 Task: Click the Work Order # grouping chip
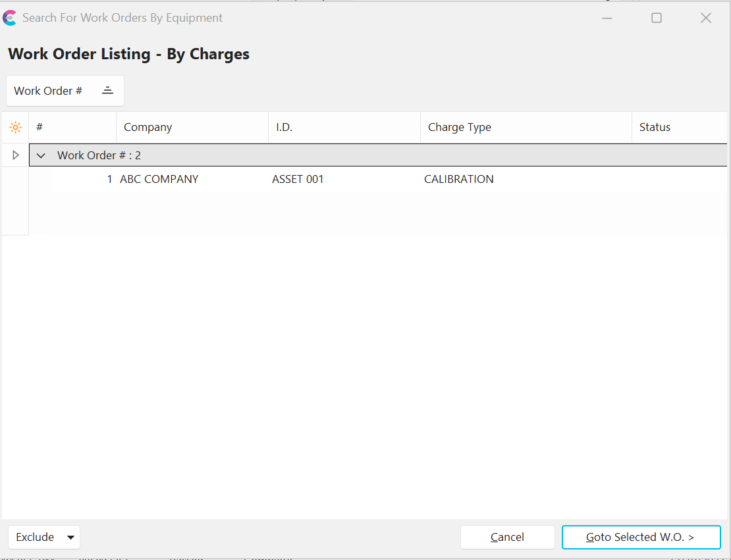[x=49, y=91]
